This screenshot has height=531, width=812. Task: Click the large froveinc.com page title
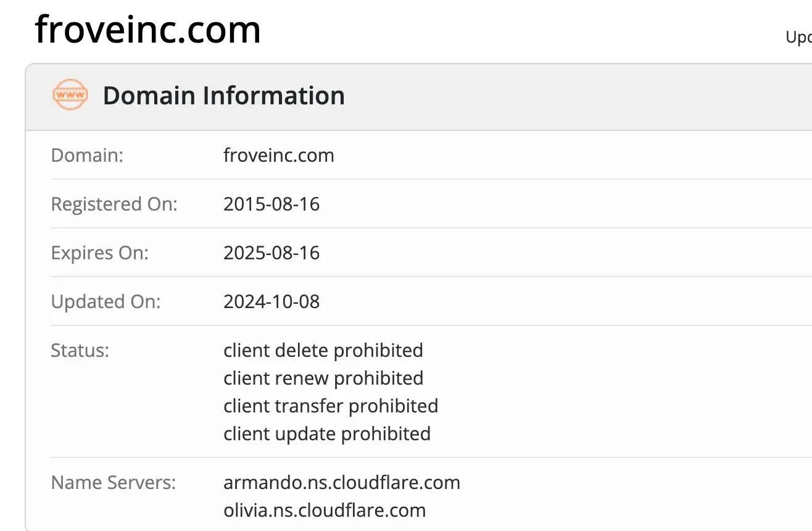[x=148, y=29]
